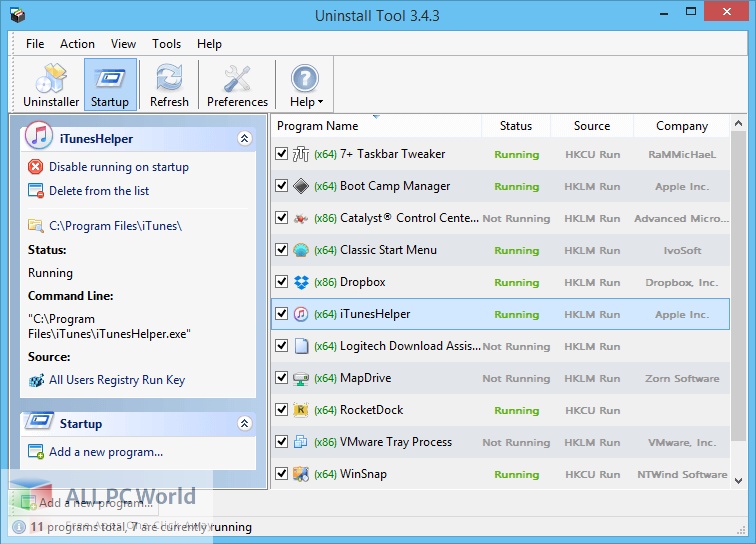
Task: Click the Dropbox icon in the list
Action: pos(301,282)
